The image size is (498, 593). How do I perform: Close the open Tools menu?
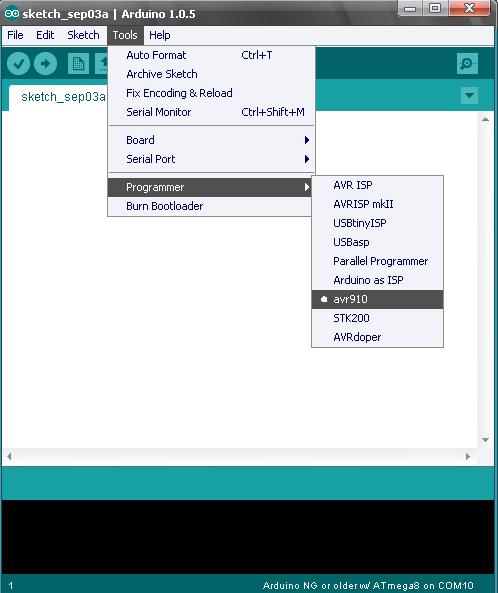(125, 35)
